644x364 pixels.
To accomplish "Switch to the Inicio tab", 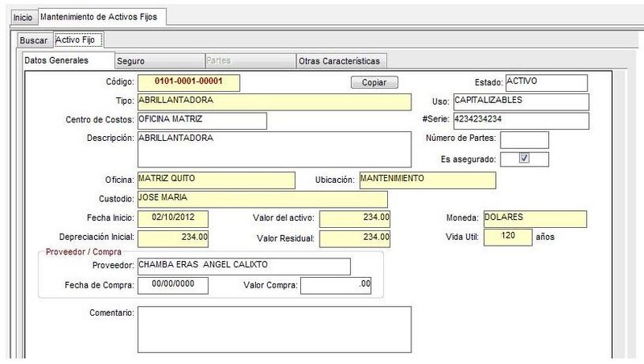I will pos(23,17).
